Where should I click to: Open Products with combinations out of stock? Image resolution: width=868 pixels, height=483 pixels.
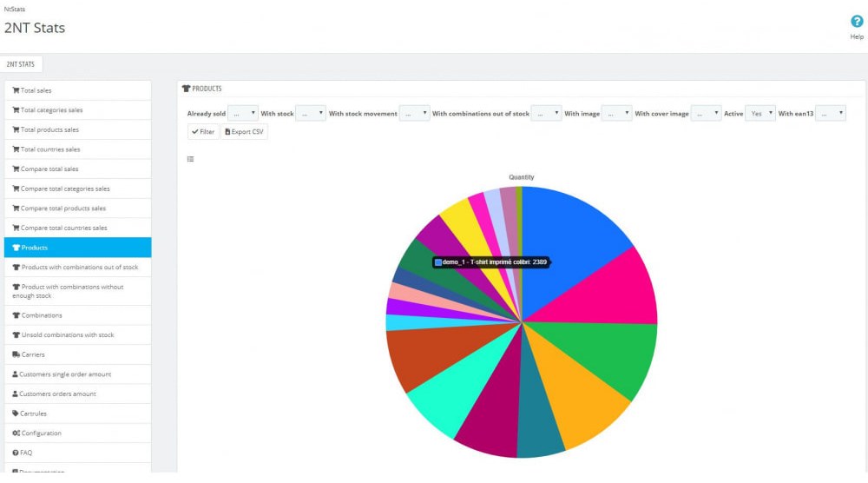(x=77, y=267)
